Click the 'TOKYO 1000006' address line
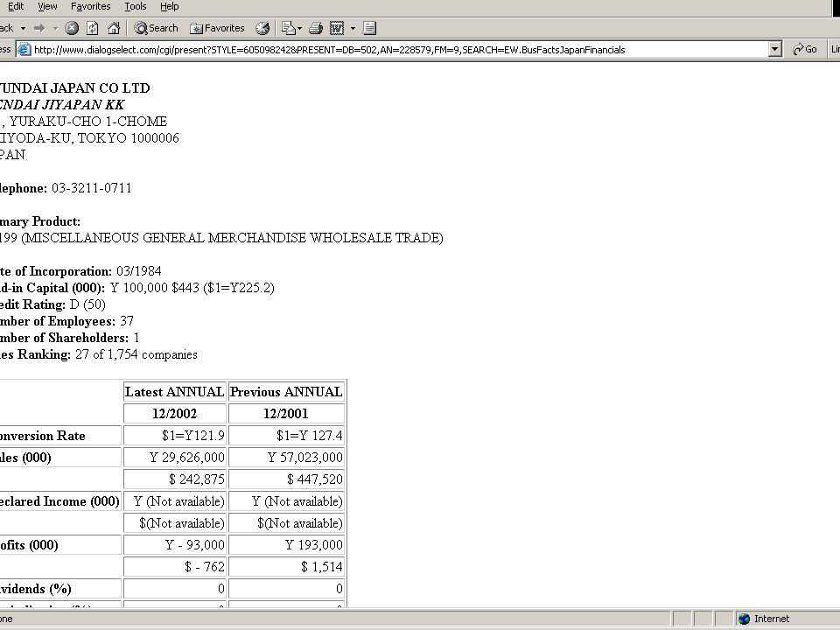Screen dimensions: 840x630 pyautogui.click(x=129, y=138)
